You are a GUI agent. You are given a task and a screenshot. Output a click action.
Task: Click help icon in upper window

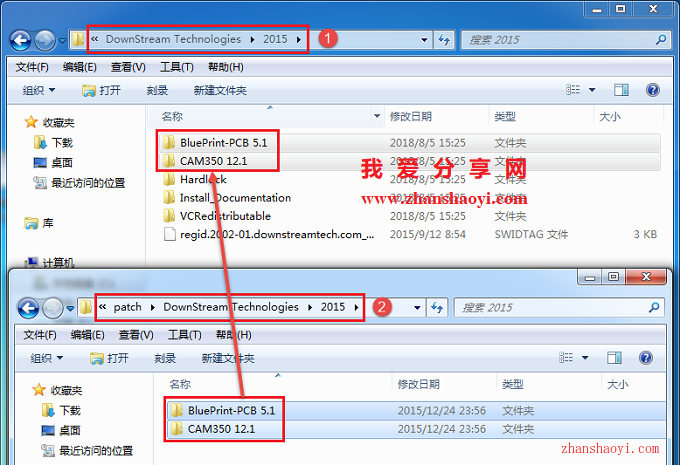click(652, 90)
